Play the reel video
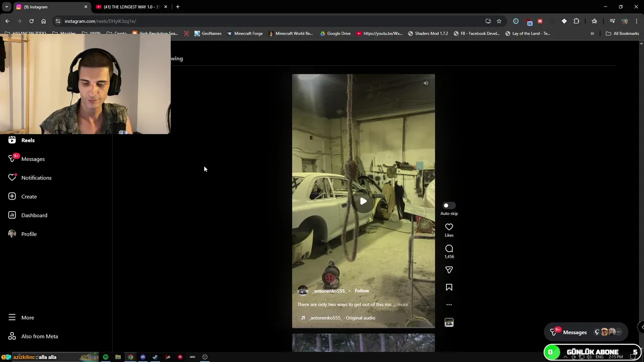Image resolution: width=644 pixels, height=362 pixels. (x=363, y=202)
